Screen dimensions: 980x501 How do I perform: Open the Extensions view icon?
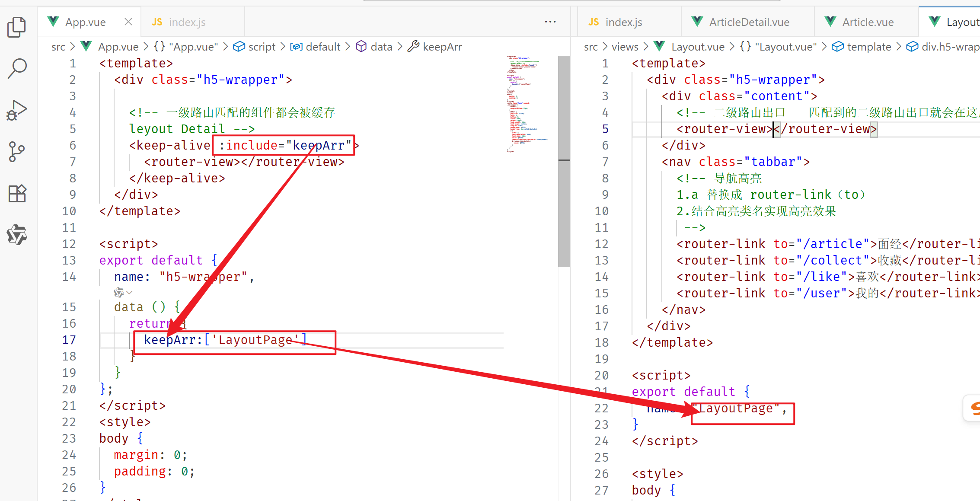(x=17, y=193)
